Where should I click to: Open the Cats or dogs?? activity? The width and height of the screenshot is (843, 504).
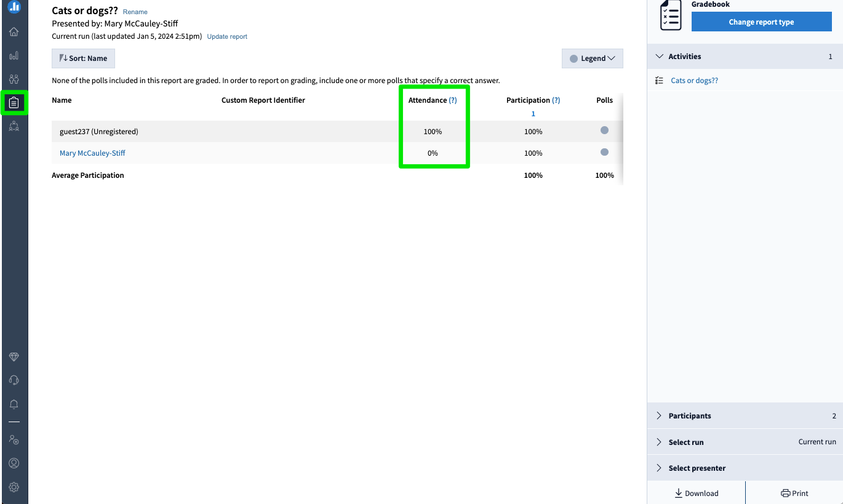(x=695, y=80)
